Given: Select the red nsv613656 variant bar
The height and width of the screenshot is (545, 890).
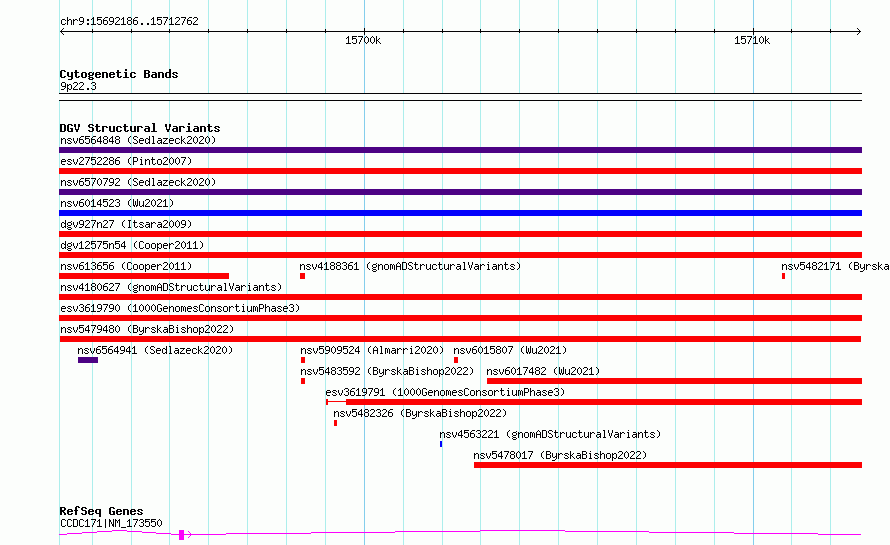Looking at the screenshot, I should pyautogui.click(x=144, y=276).
